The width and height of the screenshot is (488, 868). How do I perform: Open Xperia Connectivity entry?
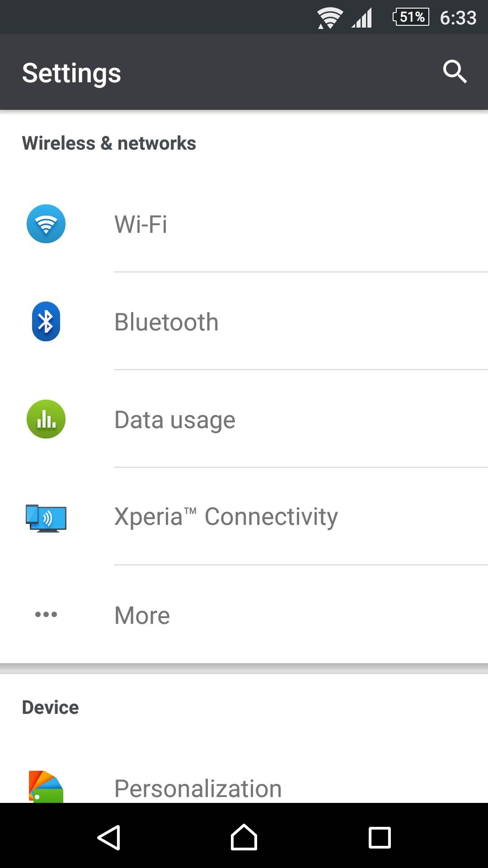pyautogui.click(x=226, y=517)
